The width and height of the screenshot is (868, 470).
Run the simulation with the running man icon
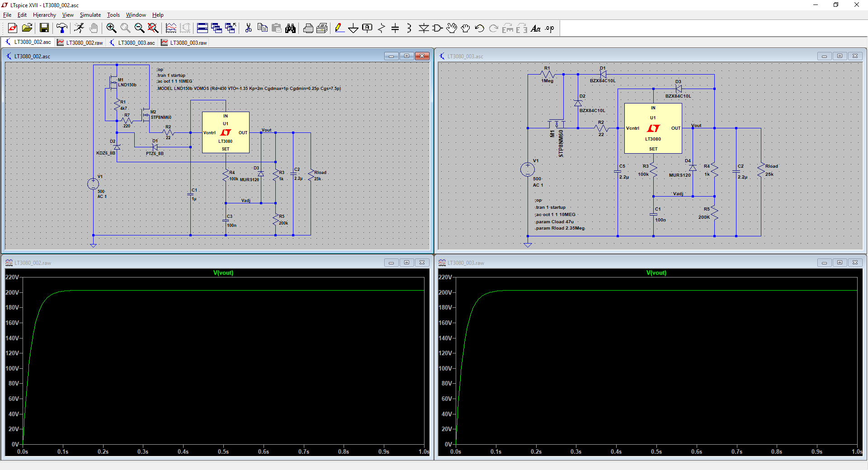(79, 28)
